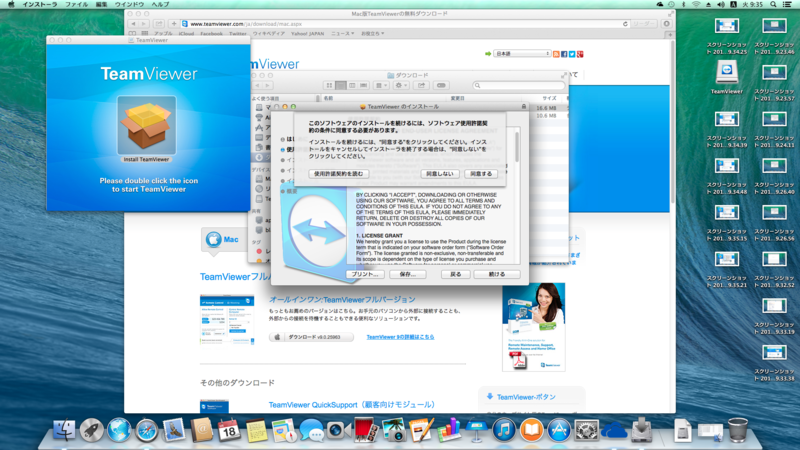
Task: Open Spotlight search in menu bar
Action: point(773,4)
